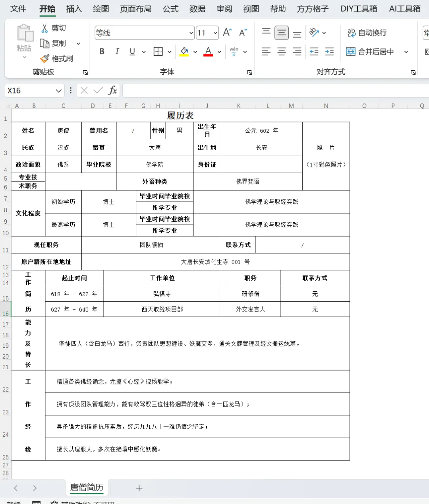
Task: Add a new sheet with plus button
Action: coord(139,488)
